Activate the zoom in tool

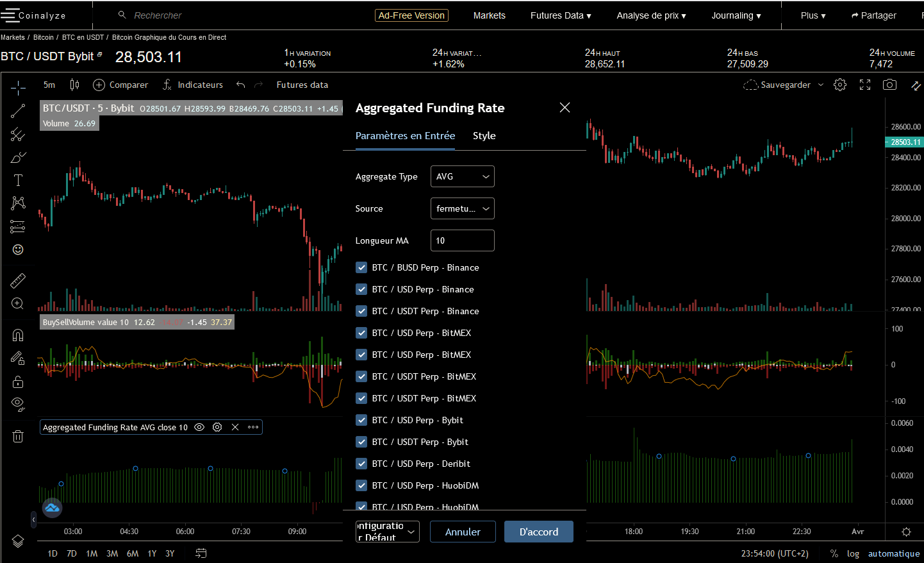(18, 303)
